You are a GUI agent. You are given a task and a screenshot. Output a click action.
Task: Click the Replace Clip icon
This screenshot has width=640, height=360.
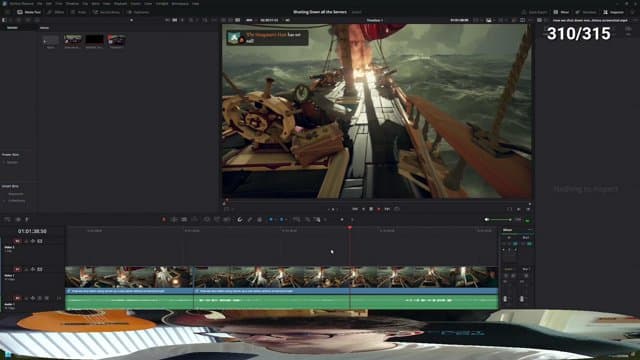(x=227, y=220)
